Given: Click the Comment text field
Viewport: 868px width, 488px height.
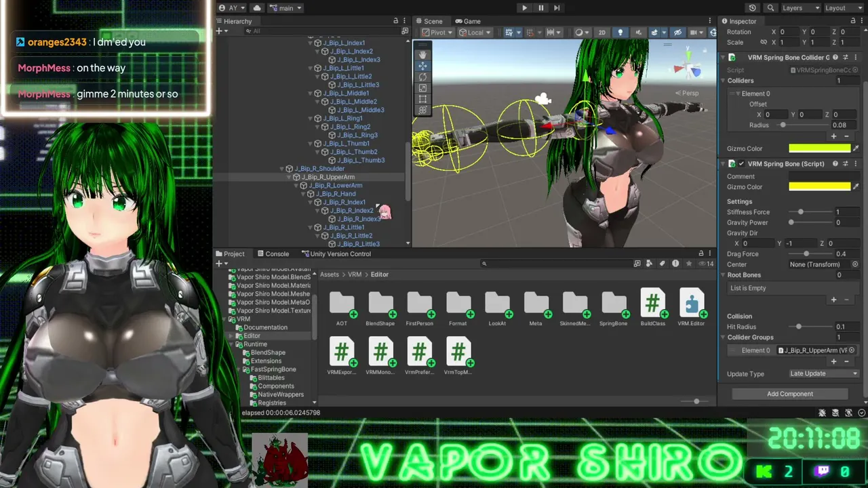Looking at the screenshot, I should (824, 176).
